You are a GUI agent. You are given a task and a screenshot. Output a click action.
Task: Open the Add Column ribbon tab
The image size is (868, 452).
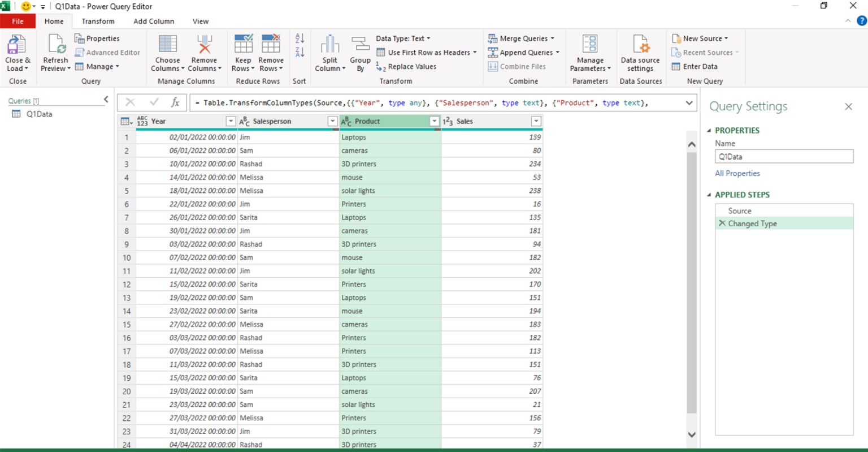[x=153, y=21]
